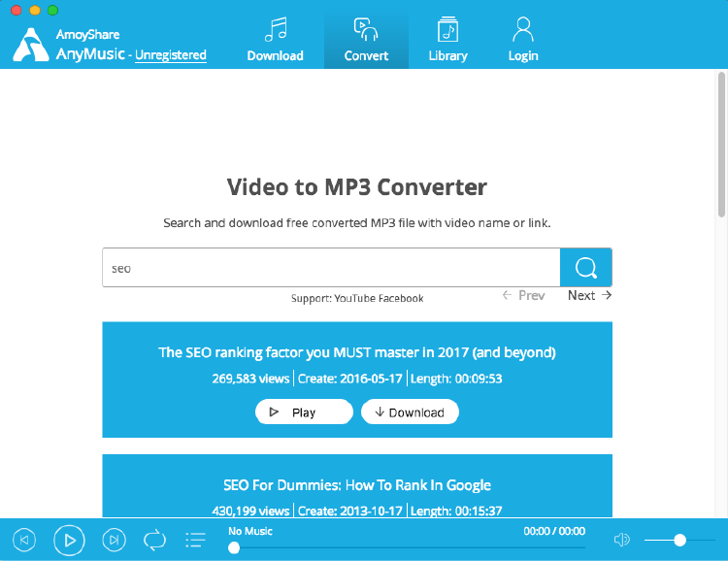Go to Prev results page

coord(524,295)
